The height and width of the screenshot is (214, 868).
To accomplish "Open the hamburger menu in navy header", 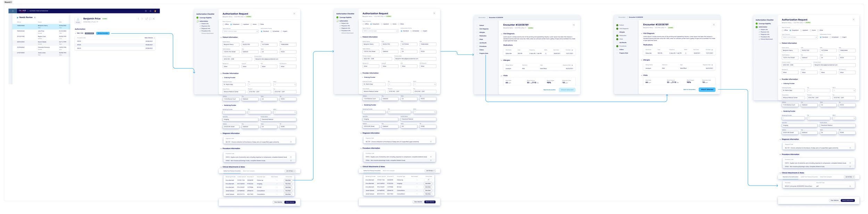I will coord(12,11).
